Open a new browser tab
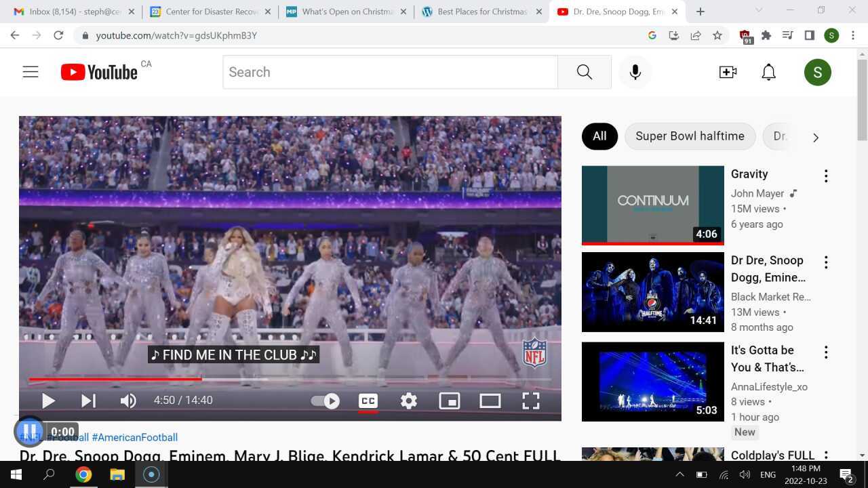This screenshot has width=868, height=488. click(x=701, y=12)
